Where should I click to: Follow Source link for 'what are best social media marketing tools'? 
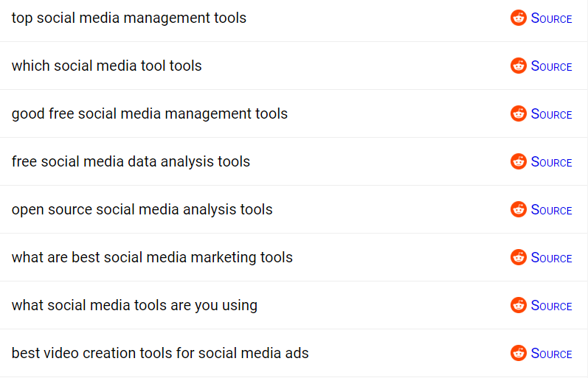coord(551,258)
